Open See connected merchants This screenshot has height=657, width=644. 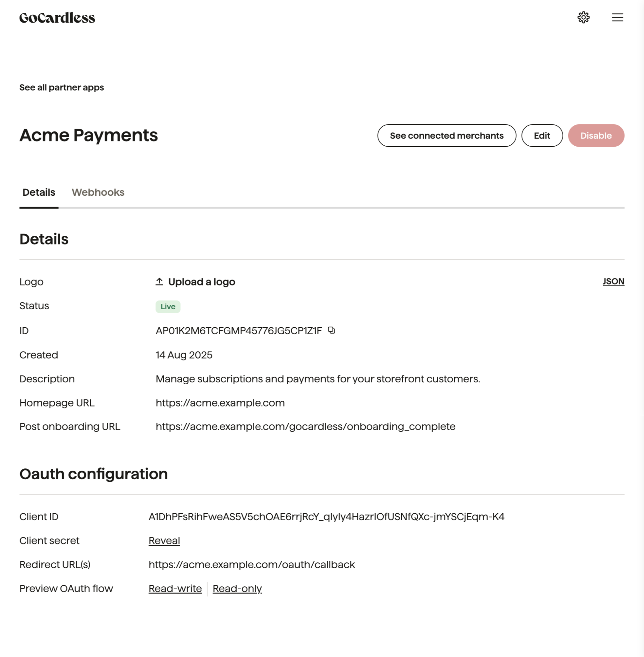(x=446, y=135)
